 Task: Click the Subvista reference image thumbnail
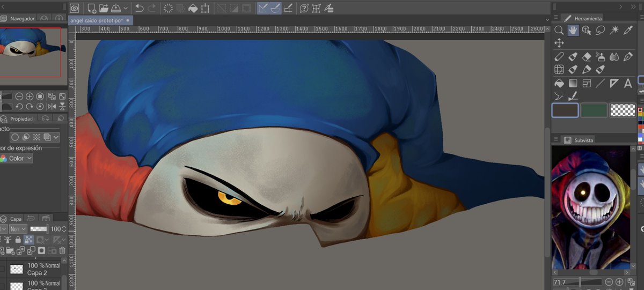point(590,208)
